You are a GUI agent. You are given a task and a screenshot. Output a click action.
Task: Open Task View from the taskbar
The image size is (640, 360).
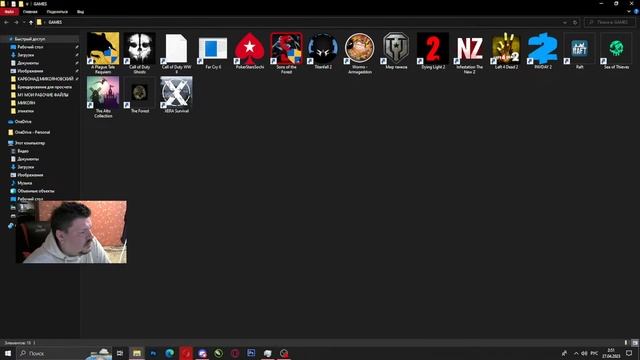tap(120, 353)
